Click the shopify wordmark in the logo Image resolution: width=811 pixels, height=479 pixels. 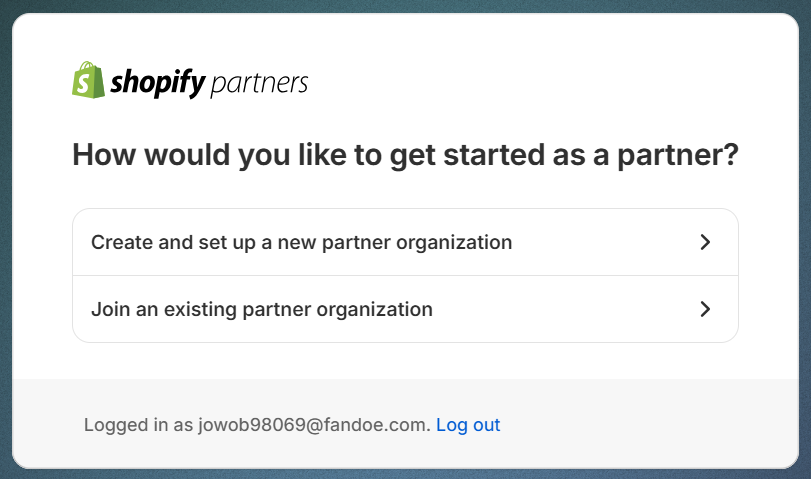click(158, 82)
